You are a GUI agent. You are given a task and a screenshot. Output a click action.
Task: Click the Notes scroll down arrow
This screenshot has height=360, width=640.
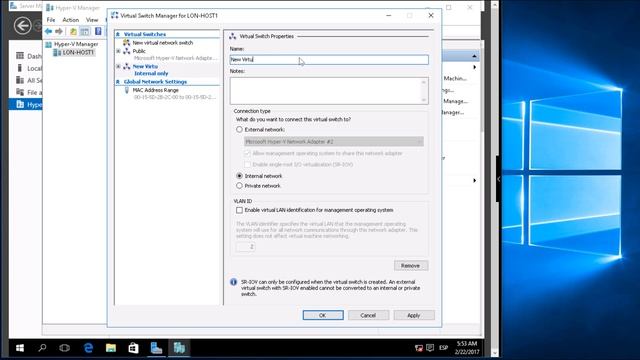click(424, 100)
